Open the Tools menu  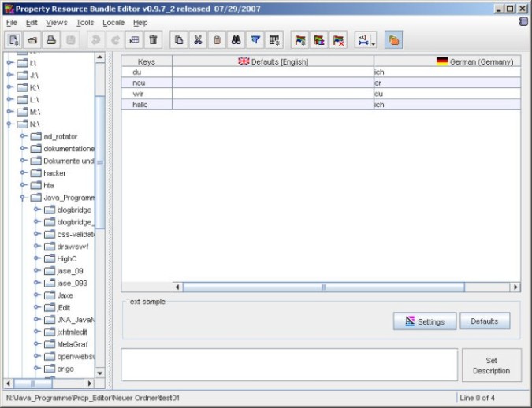click(84, 23)
